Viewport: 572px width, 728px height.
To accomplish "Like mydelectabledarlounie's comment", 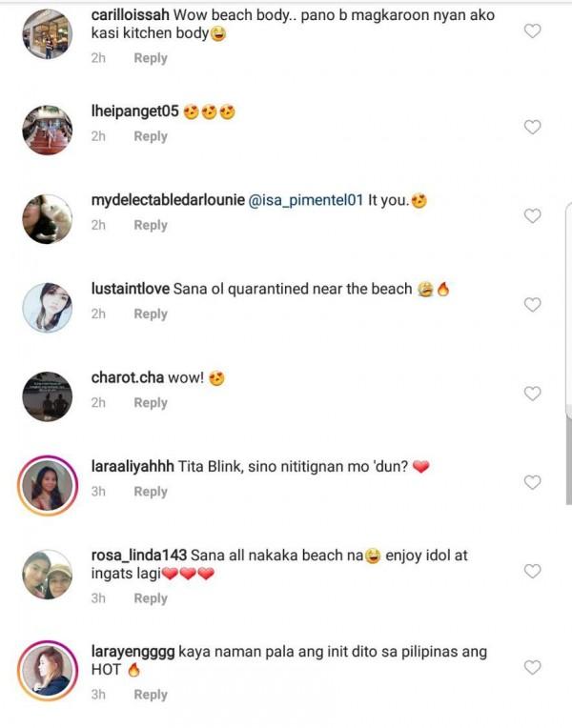I will (x=533, y=216).
